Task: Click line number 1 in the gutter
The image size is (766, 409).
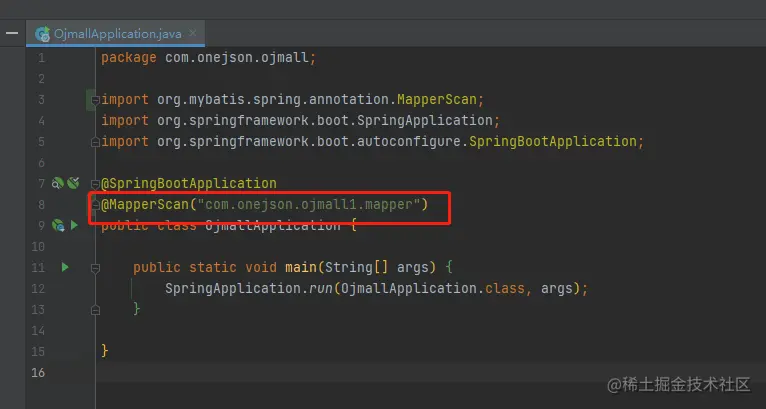Action: click(41, 58)
